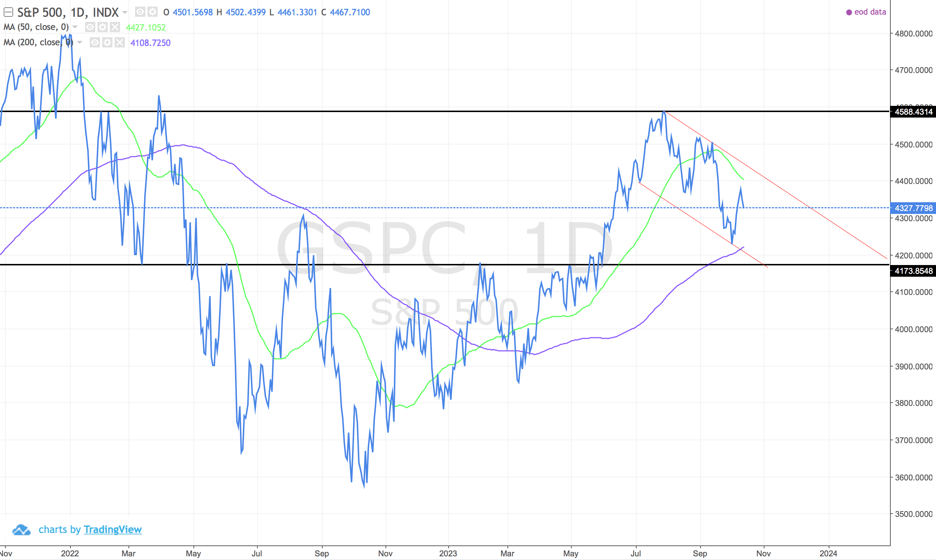This screenshot has height=560, width=936.
Task: Click the Low value 4461.3301
Action: click(297, 12)
